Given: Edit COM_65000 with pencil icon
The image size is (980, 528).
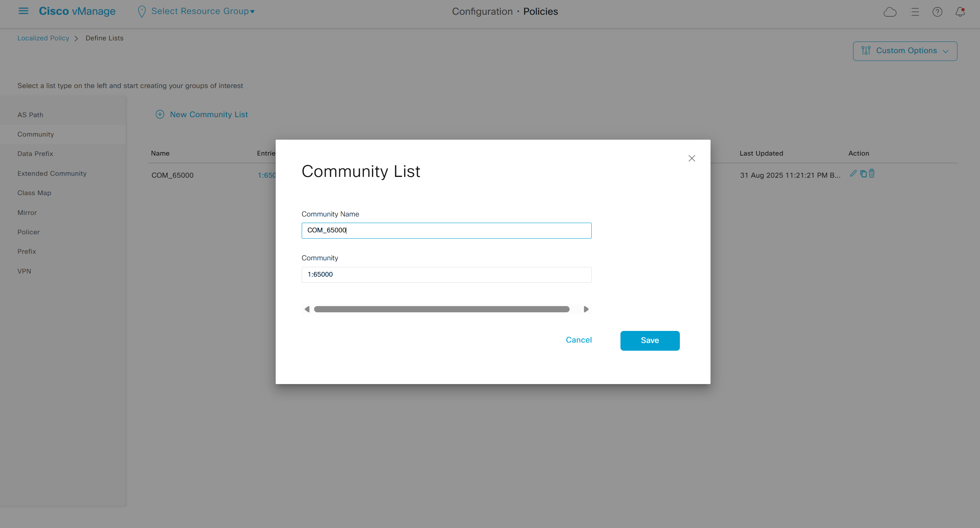Looking at the screenshot, I should 853,174.
